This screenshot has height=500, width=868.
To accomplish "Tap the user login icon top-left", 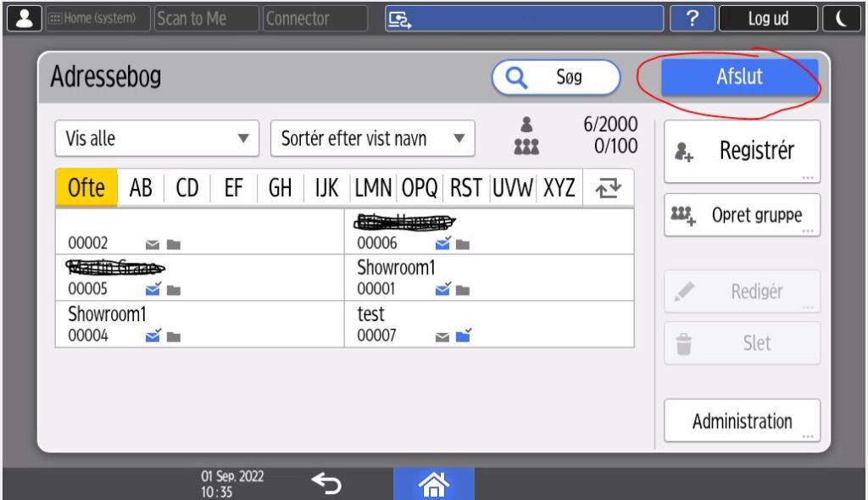I will tap(25, 19).
